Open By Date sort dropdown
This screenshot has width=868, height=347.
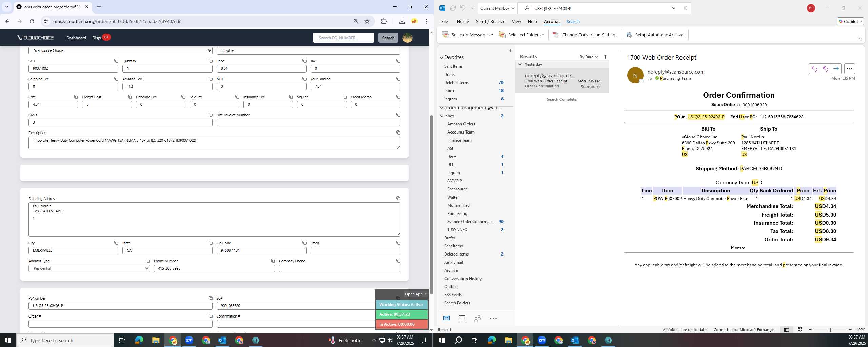tap(589, 57)
